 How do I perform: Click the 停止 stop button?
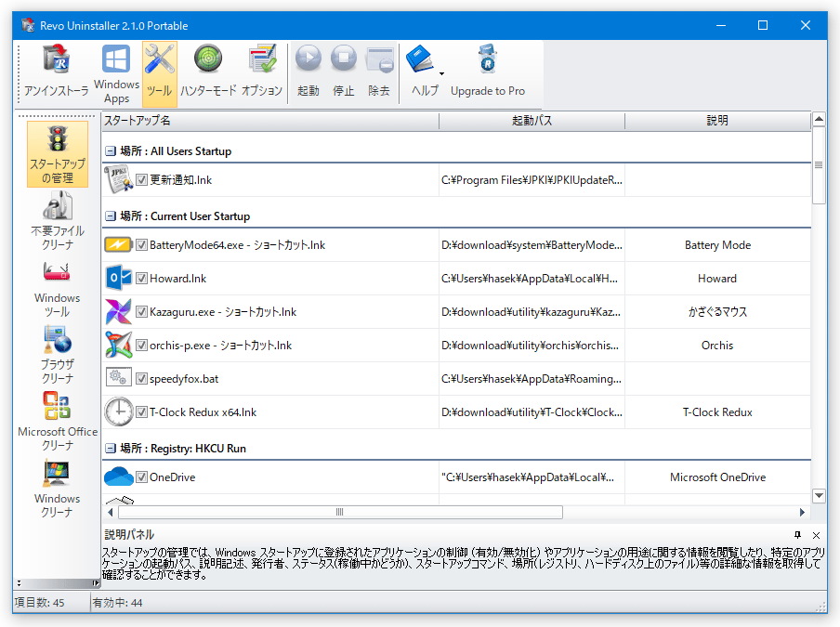click(344, 72)
